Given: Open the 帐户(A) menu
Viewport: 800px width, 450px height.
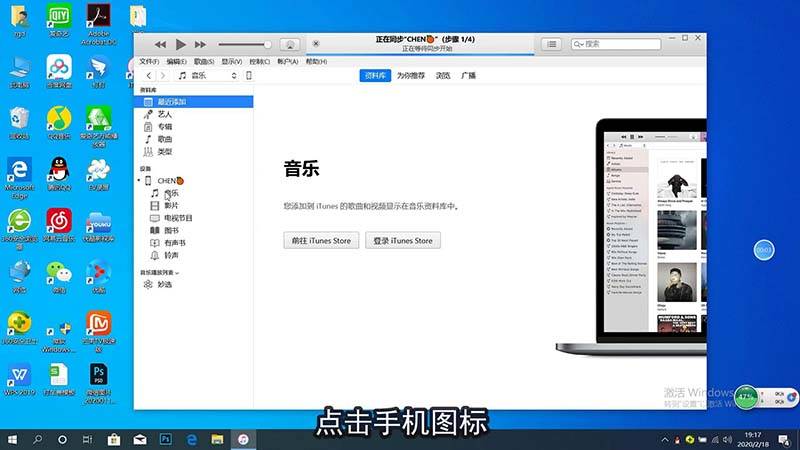Looking at the screenshot, I should tap(288, 61).
